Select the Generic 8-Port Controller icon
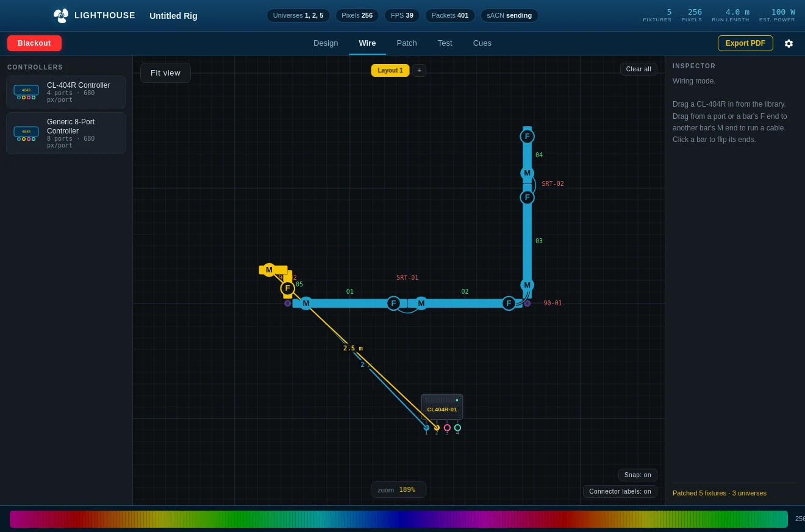The height and width of the screenshot is (532, 805). point(26,133)
